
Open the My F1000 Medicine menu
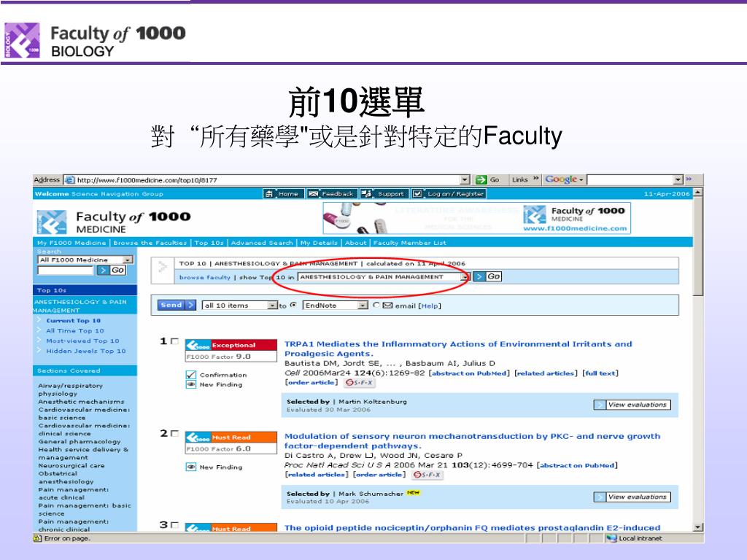(x=71, y=243)
